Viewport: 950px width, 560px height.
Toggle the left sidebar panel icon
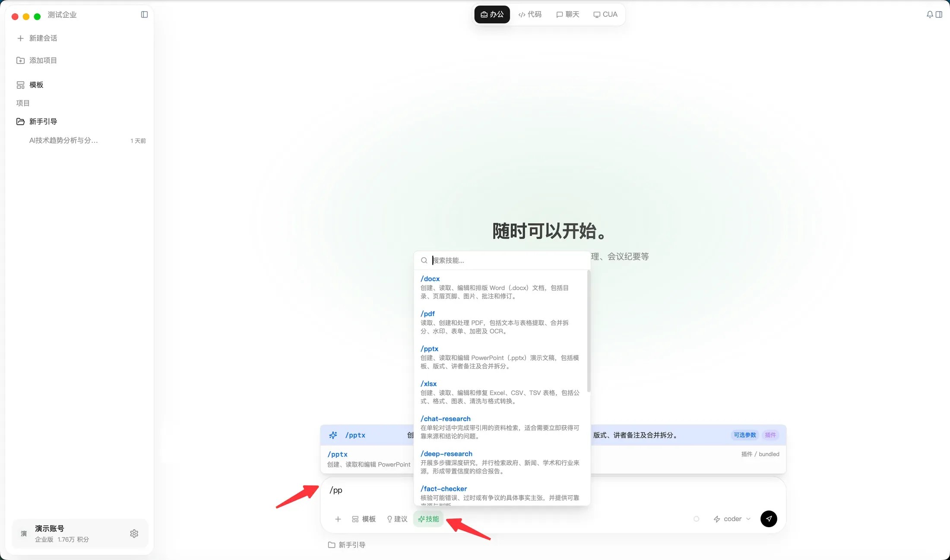tap(144, 15)
